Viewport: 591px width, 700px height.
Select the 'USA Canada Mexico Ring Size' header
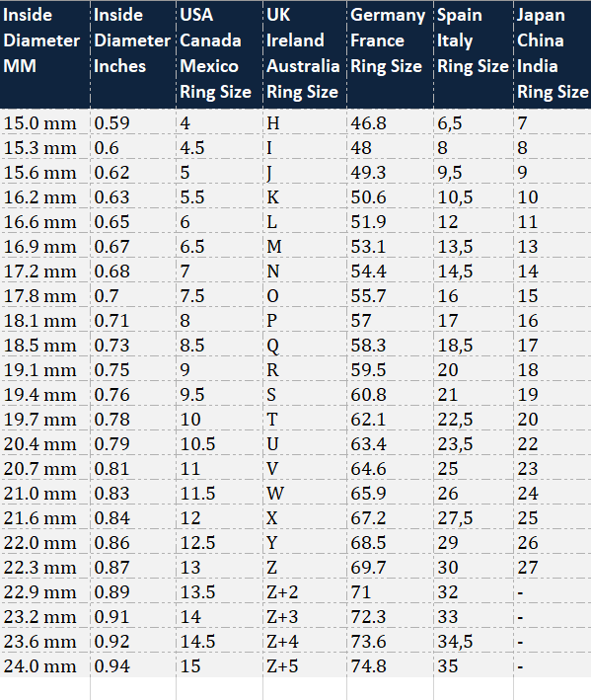tap(219, 53)
